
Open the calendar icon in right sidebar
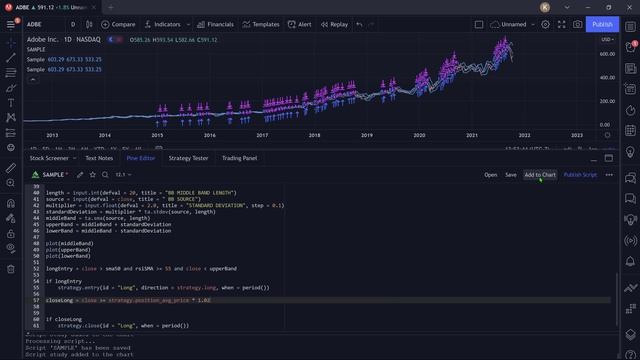click(630, 131)
